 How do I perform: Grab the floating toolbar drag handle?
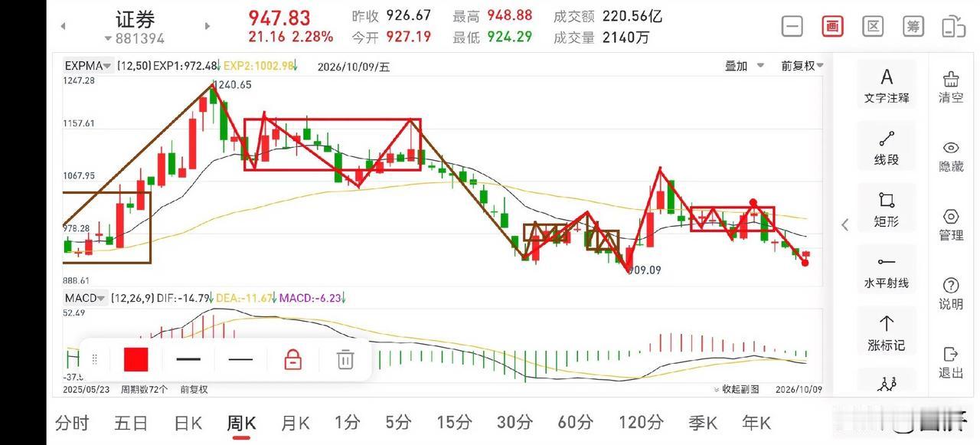pos(95,359)
